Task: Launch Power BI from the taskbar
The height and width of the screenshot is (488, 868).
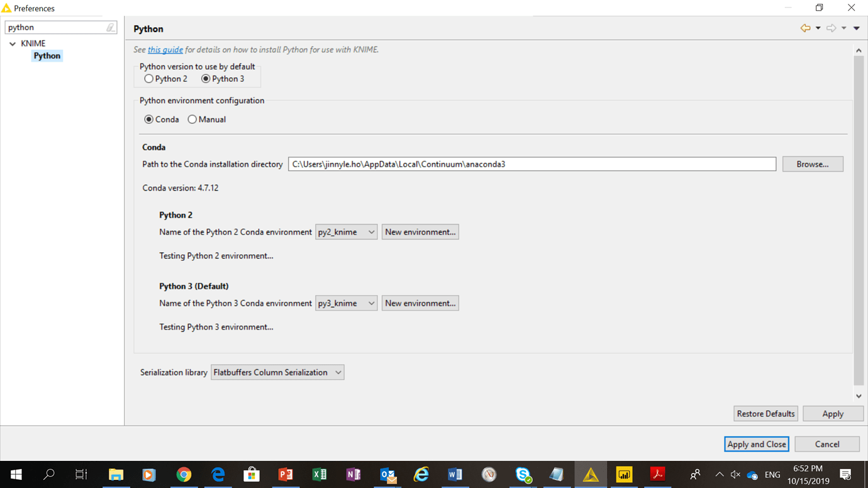Action: tap(624, 475)
